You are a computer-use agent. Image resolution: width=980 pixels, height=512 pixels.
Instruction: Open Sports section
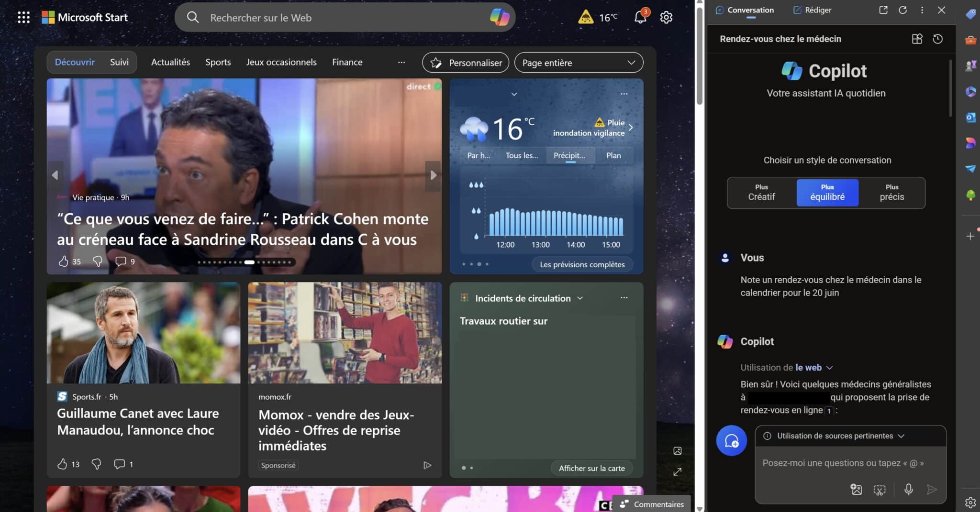tap(218, 62)
